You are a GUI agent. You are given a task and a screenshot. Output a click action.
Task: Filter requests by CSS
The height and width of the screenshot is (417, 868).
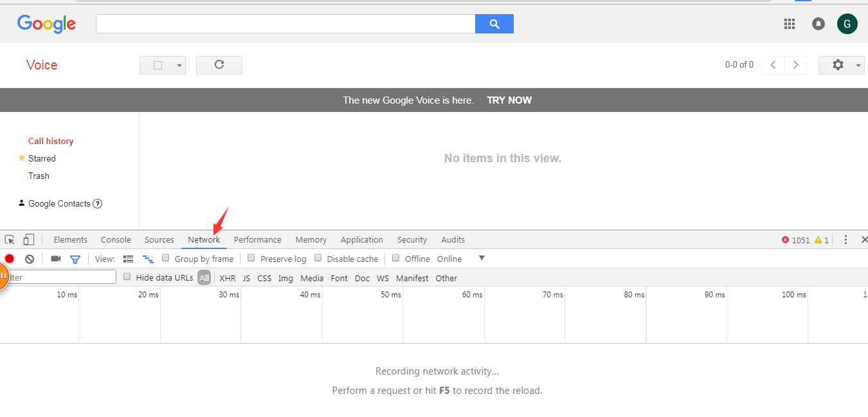264,278
